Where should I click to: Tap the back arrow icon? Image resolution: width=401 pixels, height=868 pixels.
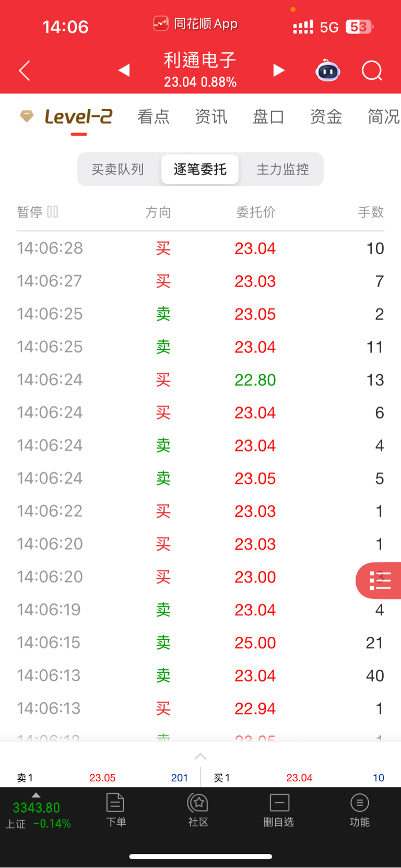(x=25, y=70)
